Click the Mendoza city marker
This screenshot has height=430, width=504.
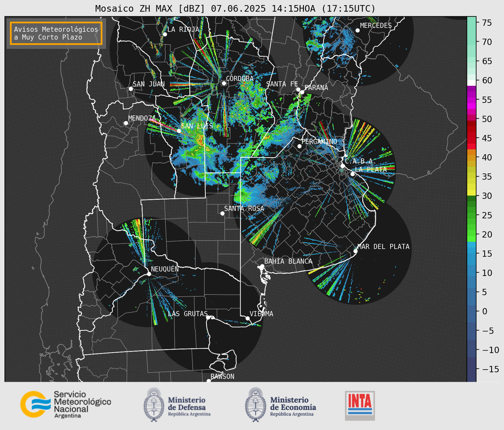(x=126, y=123)
